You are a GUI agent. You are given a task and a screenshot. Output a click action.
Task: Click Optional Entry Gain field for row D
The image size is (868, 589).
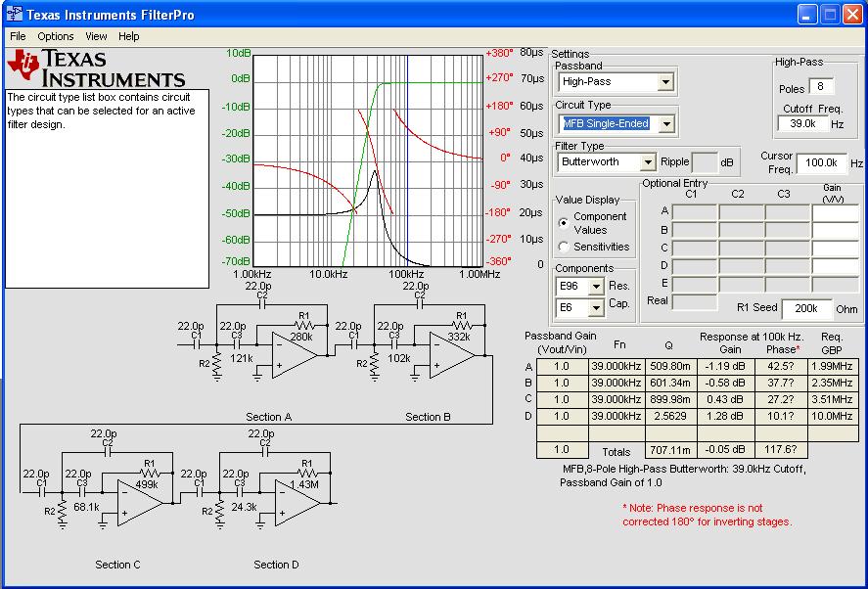[836, 266]
